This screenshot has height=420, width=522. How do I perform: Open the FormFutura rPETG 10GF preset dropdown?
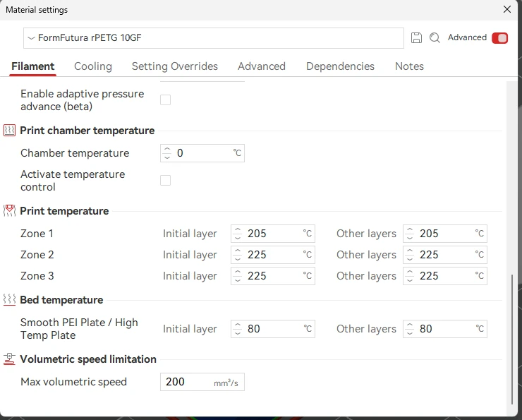click(x=214, y=38)
